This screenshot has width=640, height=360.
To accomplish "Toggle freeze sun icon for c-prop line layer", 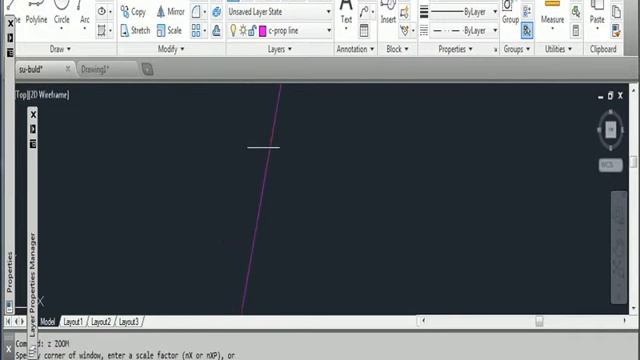I will tap(243, 31).
